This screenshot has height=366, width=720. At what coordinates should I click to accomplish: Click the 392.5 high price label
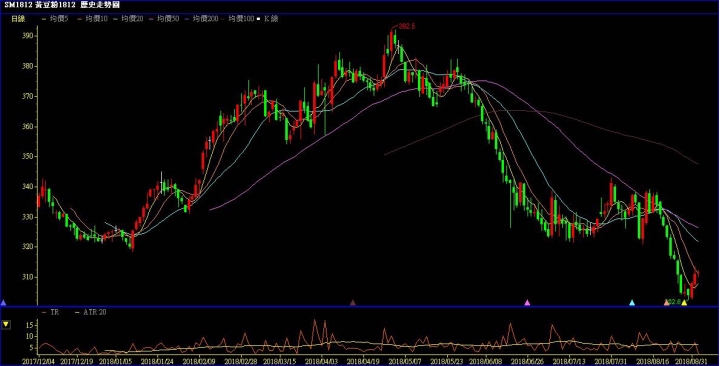pos(407,26)
